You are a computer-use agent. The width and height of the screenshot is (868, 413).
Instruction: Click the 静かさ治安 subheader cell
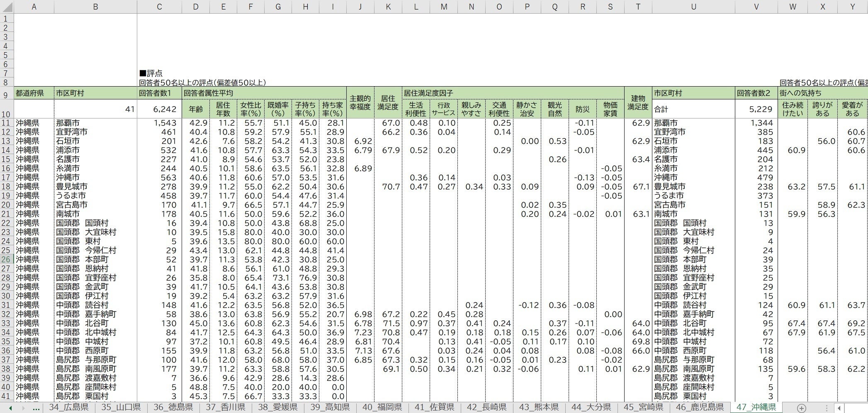coord(527,109)
